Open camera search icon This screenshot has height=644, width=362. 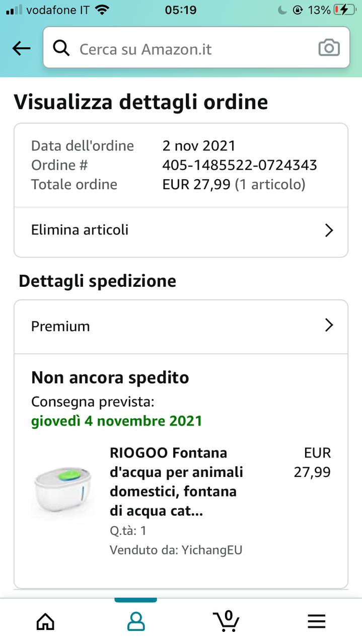329,48
